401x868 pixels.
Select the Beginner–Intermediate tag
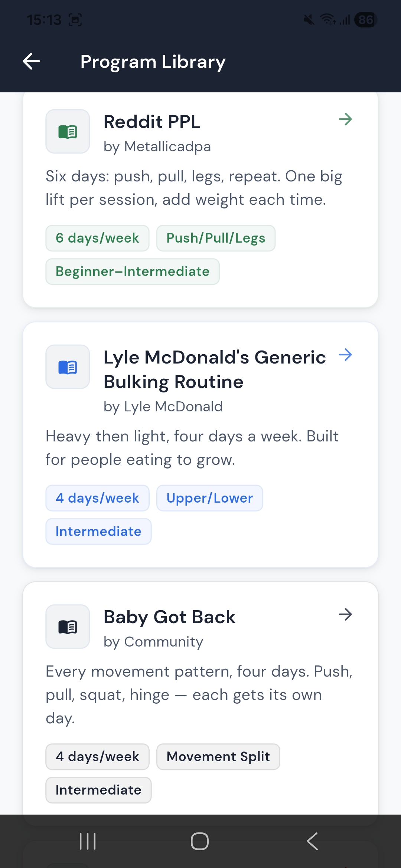coord(133,272)
